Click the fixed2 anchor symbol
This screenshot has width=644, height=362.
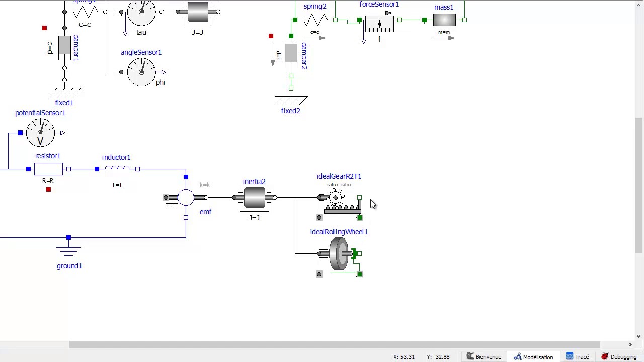point(291,100)
